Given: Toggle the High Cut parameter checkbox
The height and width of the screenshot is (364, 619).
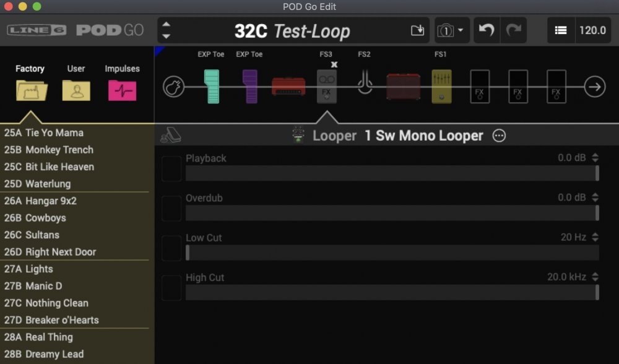Looking at the screenshot, I should tap(171, 288).
